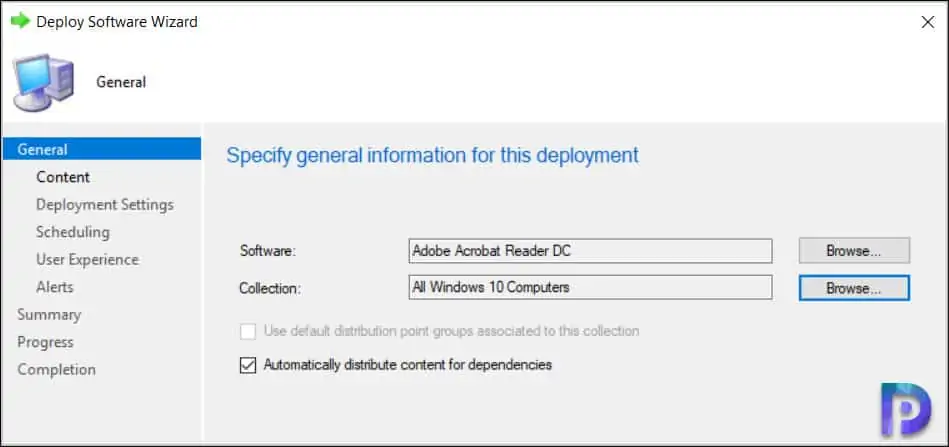Click the computer icon in the header
Image resolution: width=949 pixels, height=447 pixels.
[44, 82]
